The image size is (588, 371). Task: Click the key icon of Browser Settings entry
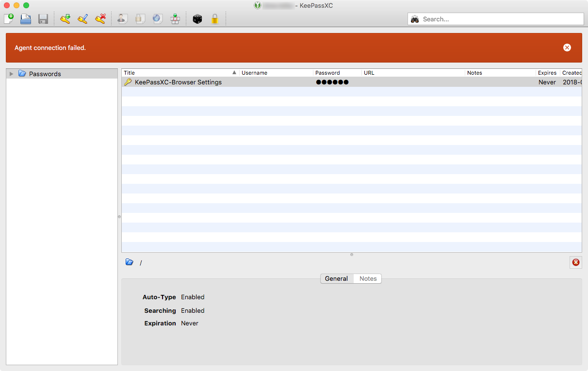(128, 82)
